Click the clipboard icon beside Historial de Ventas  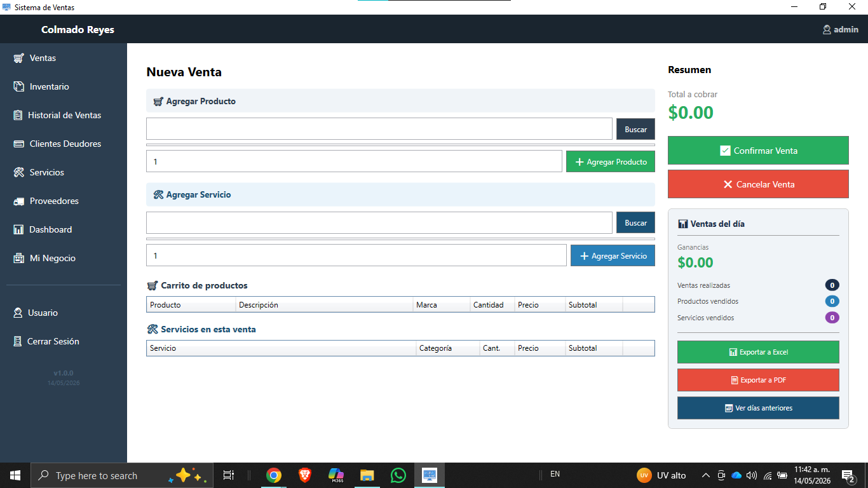[18, 115]
